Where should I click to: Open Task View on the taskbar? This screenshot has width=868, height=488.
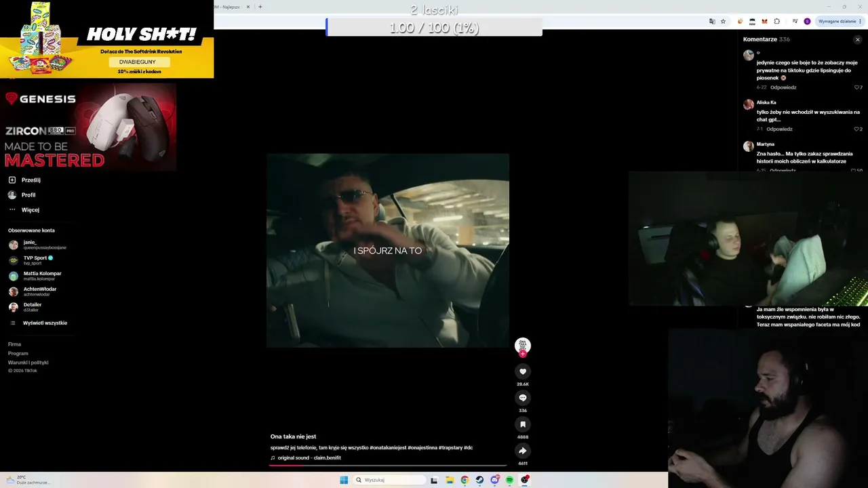tap(434, 480)
